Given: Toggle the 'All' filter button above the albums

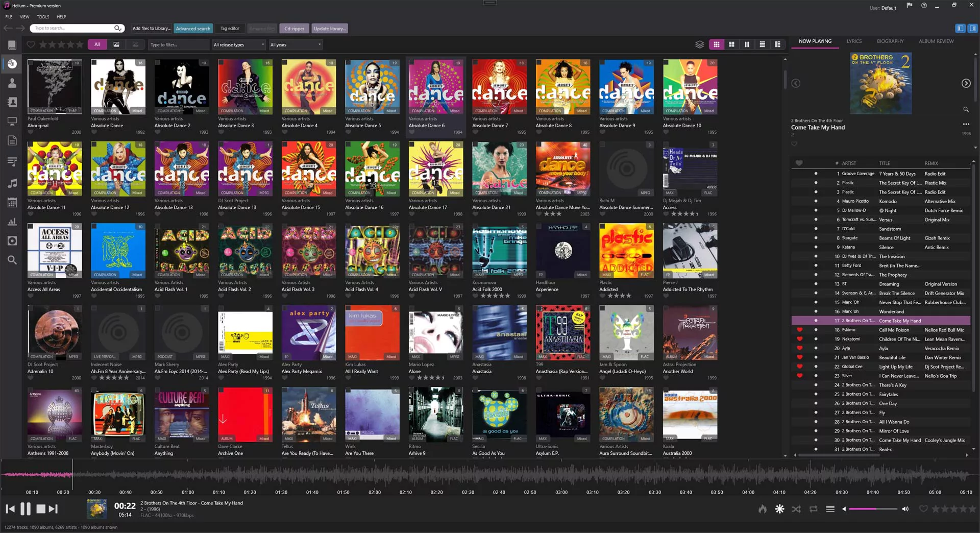Looking at the screenshot, I should (97, 44).
